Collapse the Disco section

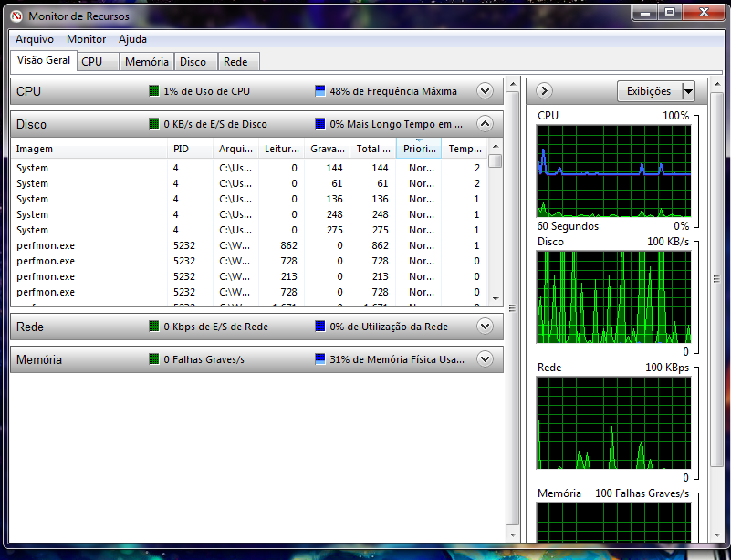click(485, 124)
